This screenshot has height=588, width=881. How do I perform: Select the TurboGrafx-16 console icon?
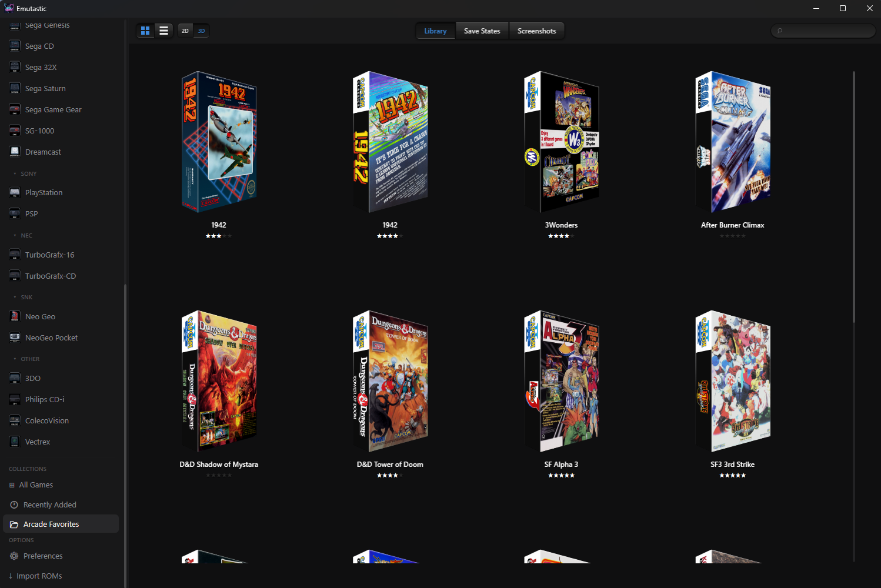15,255
